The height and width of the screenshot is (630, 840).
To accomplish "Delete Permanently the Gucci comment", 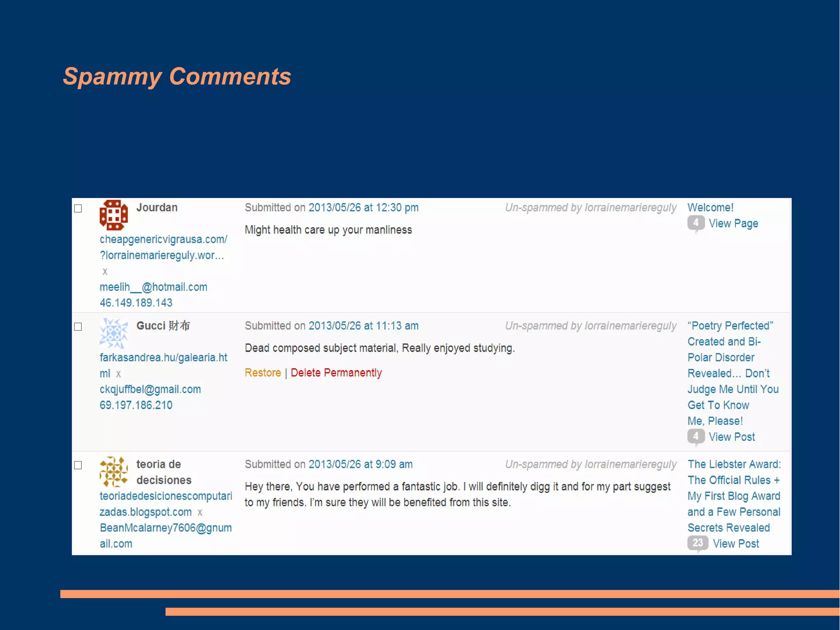I will (x=336, y=373).
